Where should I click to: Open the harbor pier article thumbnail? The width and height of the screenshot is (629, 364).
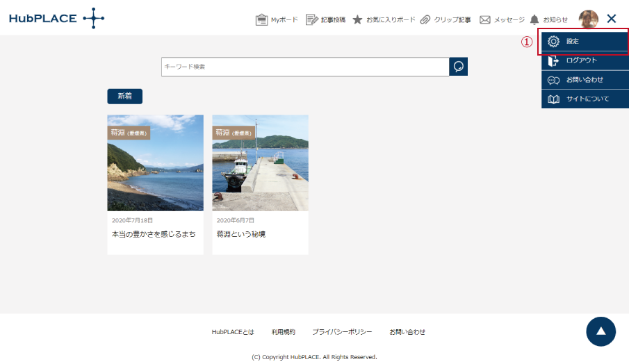pyautogui.click(x=261, y=163)
